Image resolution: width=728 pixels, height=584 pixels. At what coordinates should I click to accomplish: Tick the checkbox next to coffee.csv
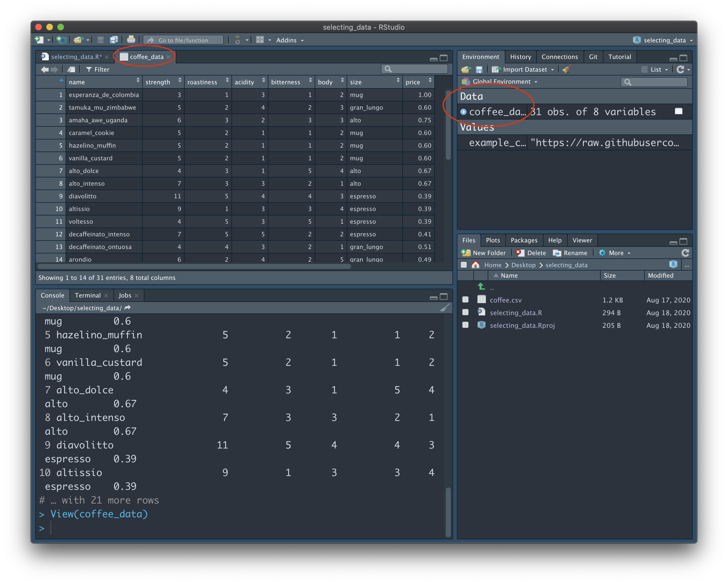pos(465,299)
